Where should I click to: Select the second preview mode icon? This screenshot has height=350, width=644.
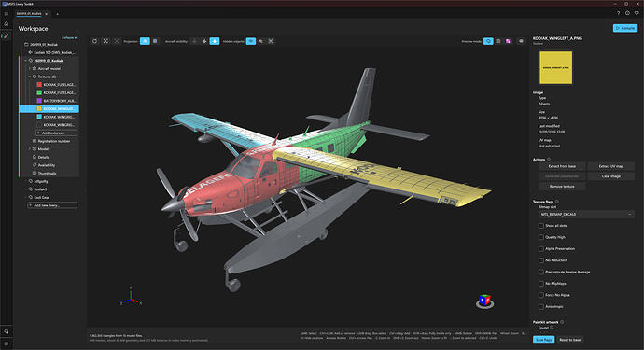498,41
